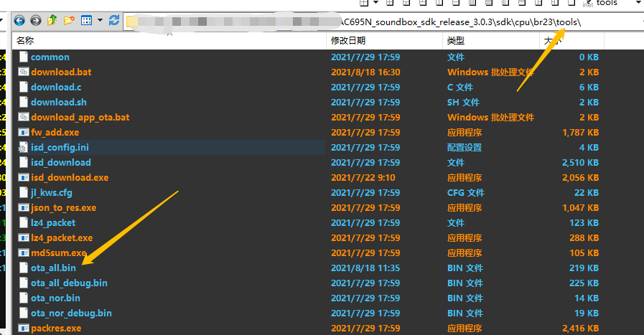Screen dimensions: 644x335
Task: Click the md5sum.exe application icon
Action: [x=24, y=253]
